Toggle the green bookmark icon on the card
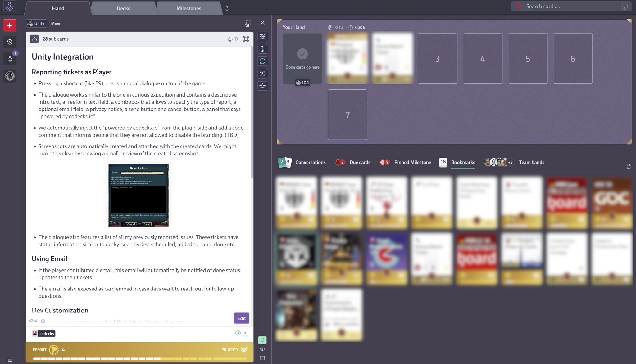The image size is (636, 364). [262, 340]
